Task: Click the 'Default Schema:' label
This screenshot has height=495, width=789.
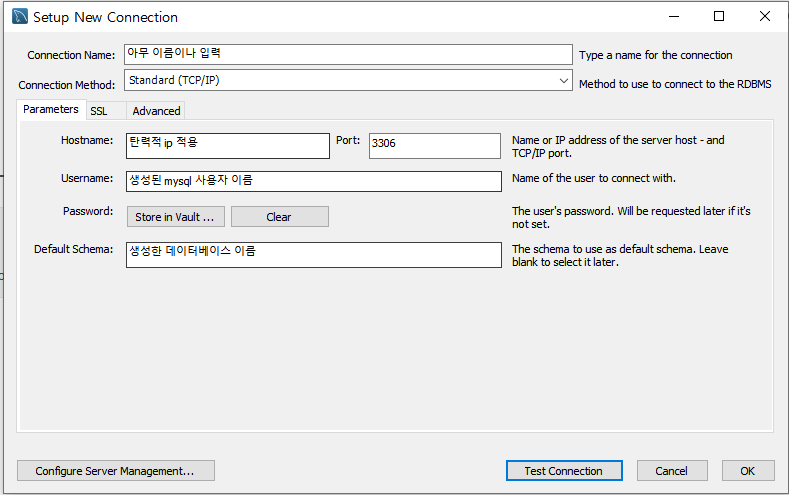Action: point(73,250)
